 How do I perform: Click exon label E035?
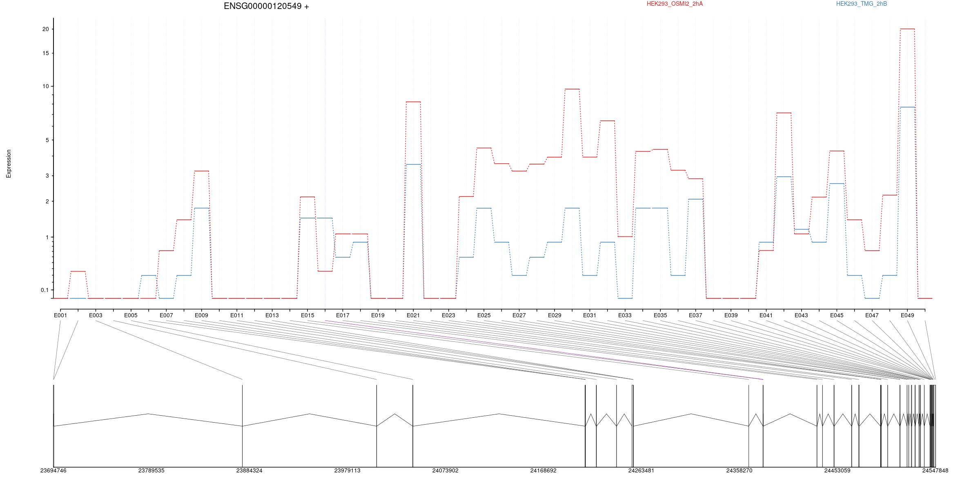point(660,315)
